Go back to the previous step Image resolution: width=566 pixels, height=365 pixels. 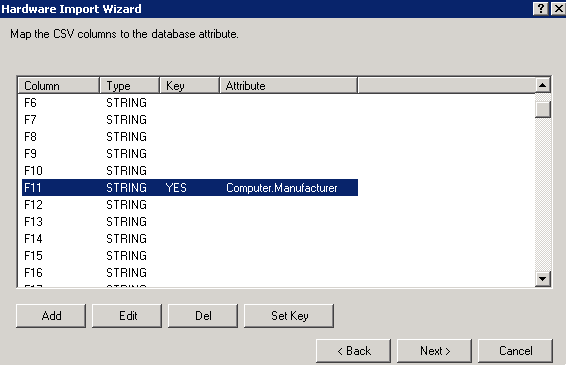coord(353,351)
